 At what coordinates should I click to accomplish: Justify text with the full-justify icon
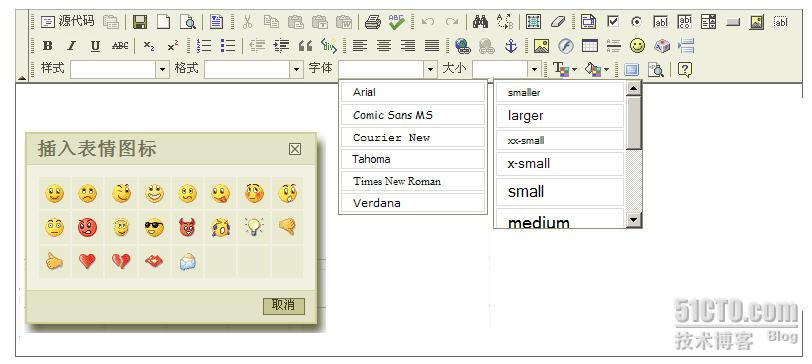pyautogui.click(x=432, y=46)
